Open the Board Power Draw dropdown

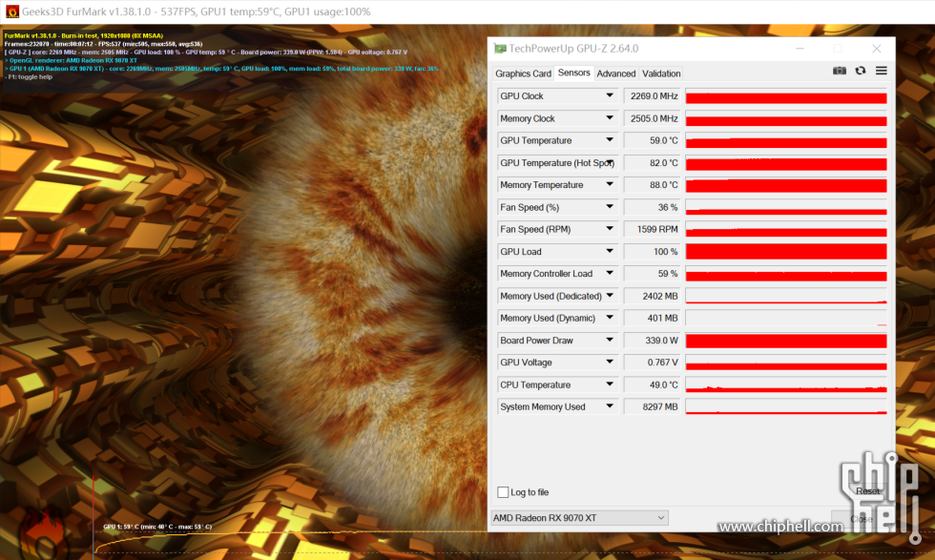(x=610, y=340)
